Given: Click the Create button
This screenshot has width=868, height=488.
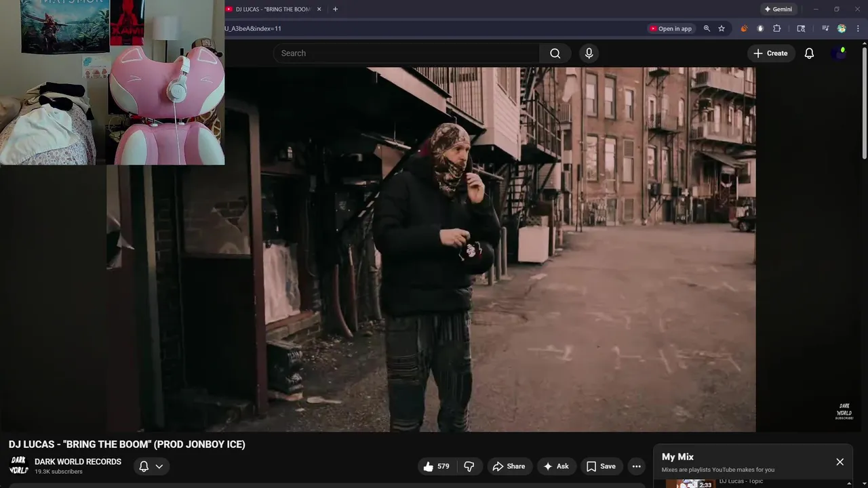Looking at the screenshot, I should 770,54.
